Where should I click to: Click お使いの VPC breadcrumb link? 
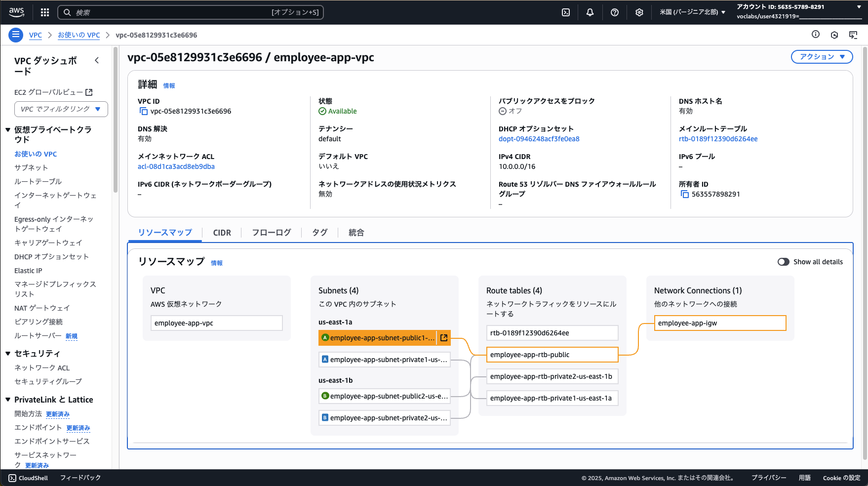79,35
